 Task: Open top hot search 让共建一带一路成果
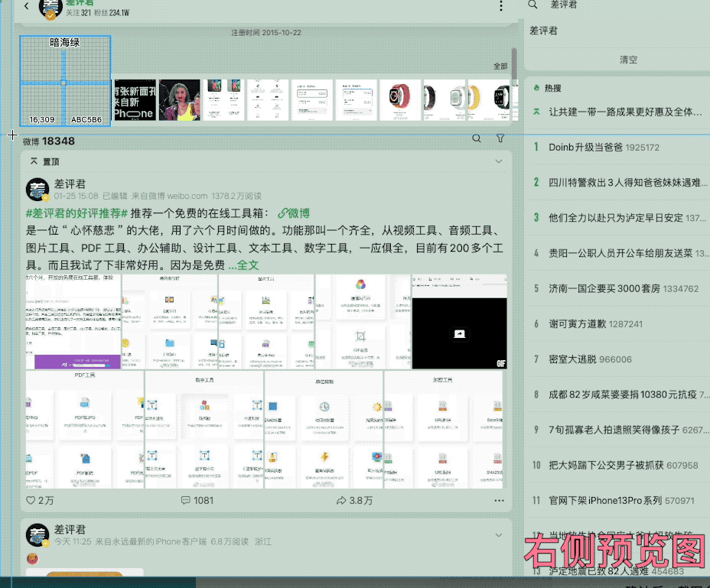tap(625, 112)
